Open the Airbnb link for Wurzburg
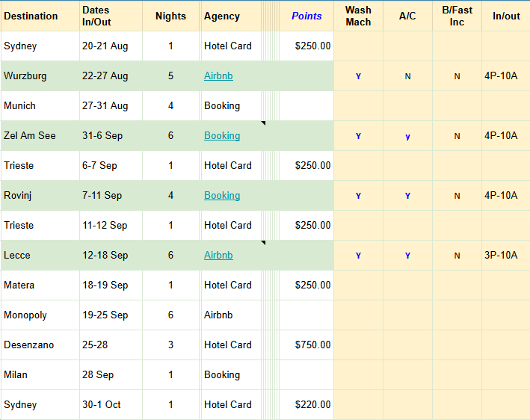 (x=218, y=75)
